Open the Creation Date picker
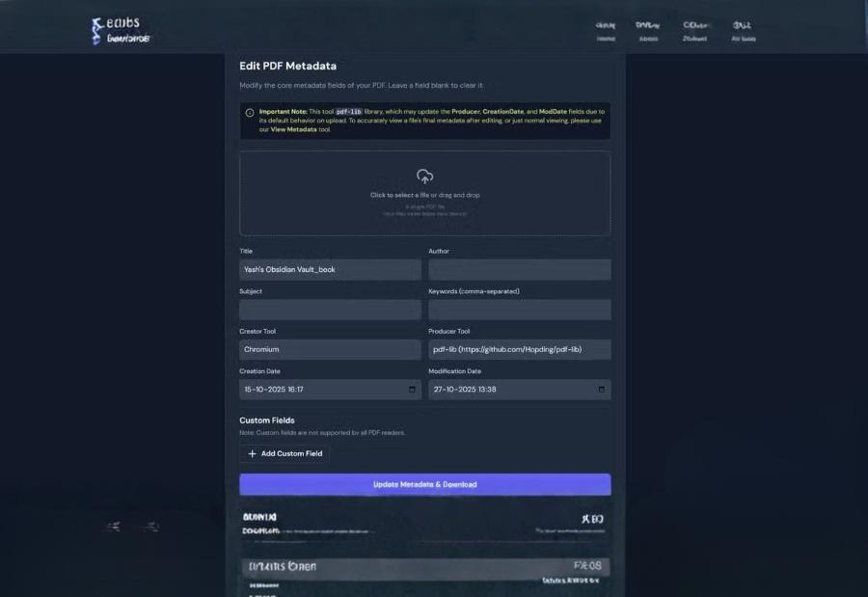Image resolution: width=868 pixels, height=597 pixels. point(329,389)
